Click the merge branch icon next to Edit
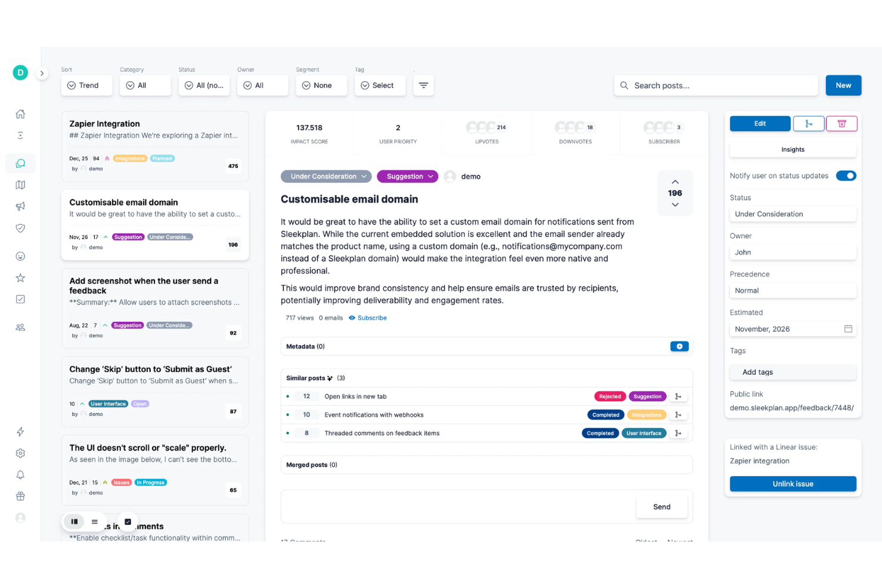882x588 pixels. click(x=809, y=123)
